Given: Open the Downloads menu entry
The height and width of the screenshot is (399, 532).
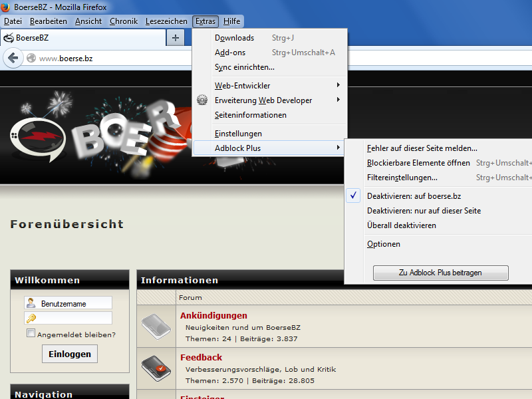Looking at the screenshot, I should click(234, 38).
